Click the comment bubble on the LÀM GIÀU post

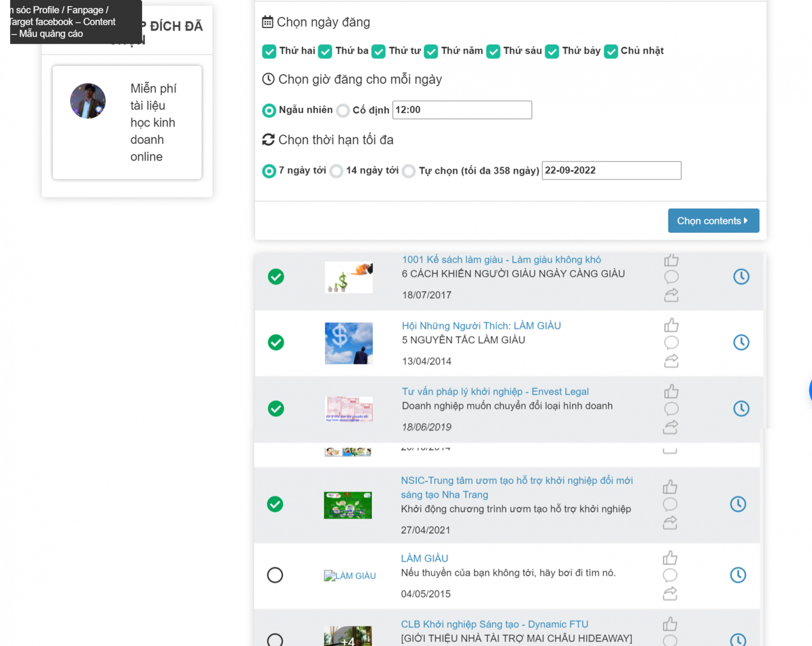[670, 575]
